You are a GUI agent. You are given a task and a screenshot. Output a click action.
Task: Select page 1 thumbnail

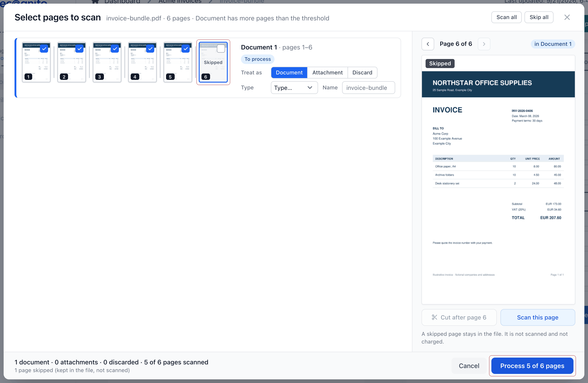click(x=36, y=62)
